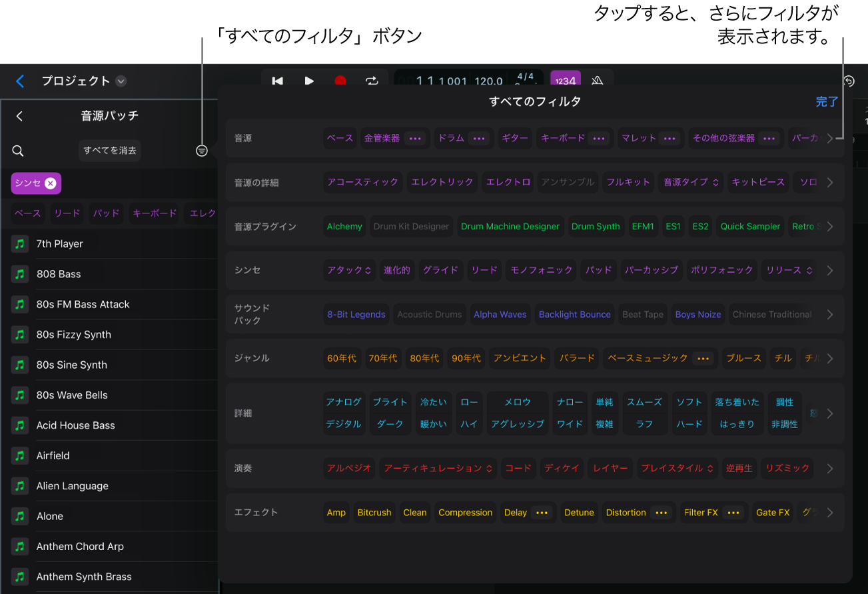
Task: Select the Alchemy plugin filter
Action: coord(344,227)
